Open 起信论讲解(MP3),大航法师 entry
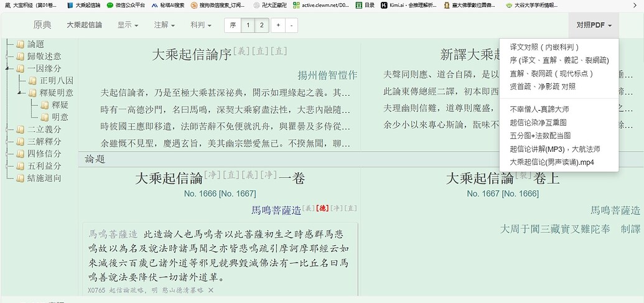 coord(559,149)
